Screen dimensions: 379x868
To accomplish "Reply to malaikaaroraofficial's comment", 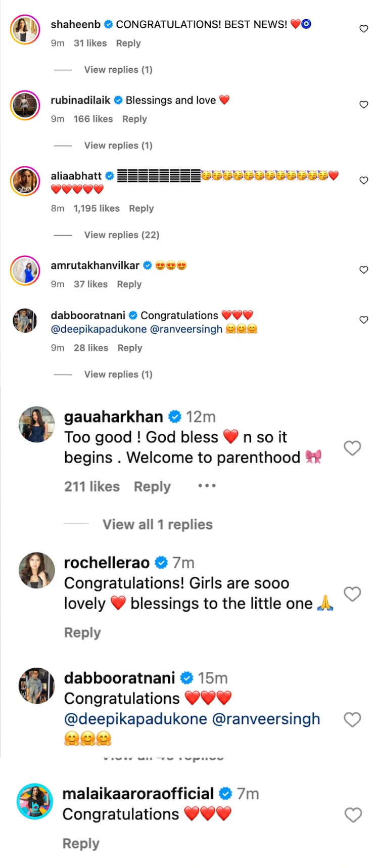I will tap(82, 843).
